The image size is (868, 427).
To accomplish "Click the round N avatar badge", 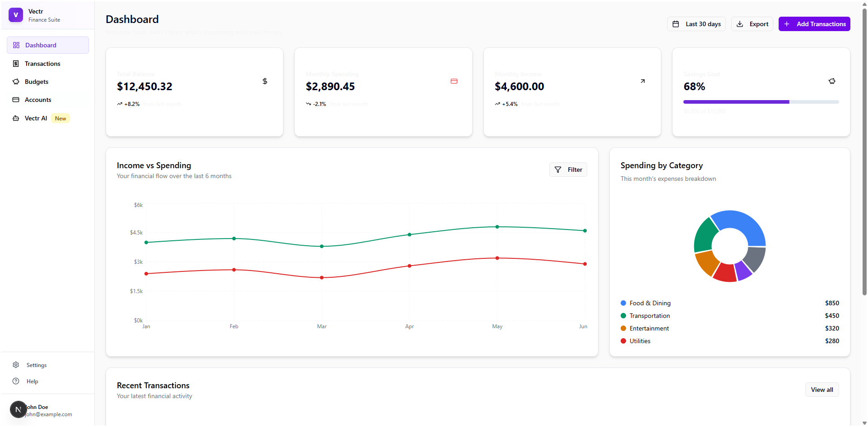I will 18,409.
